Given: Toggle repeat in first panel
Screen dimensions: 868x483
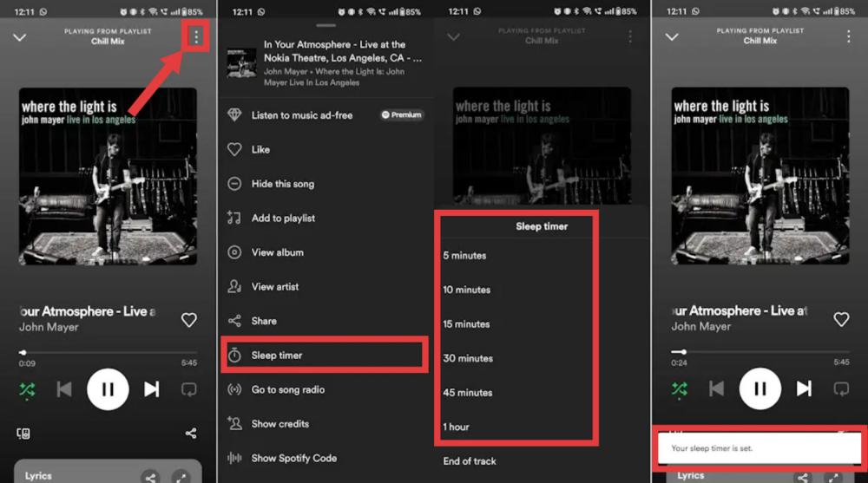Looking at the screenshot, I should point(188,389).
